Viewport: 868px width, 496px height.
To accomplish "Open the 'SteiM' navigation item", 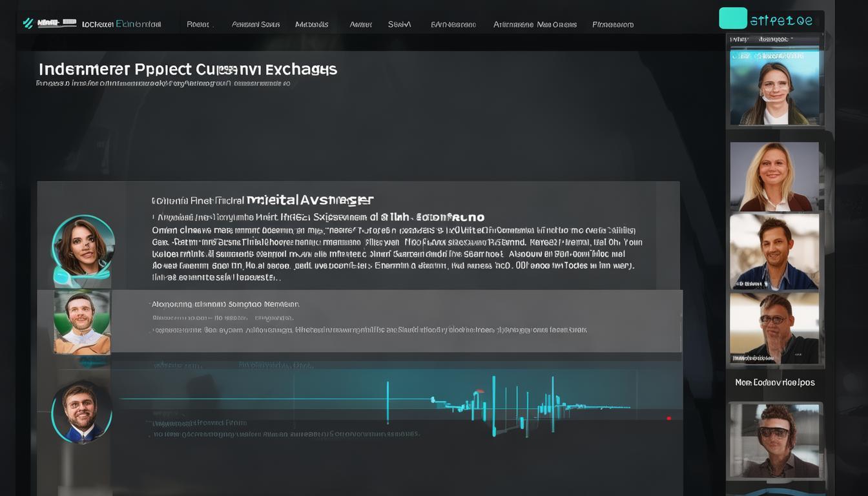I will coord(399,25).
